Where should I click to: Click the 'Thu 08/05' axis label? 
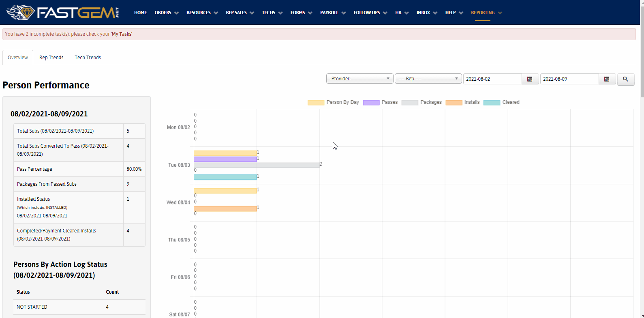[179, 240]
